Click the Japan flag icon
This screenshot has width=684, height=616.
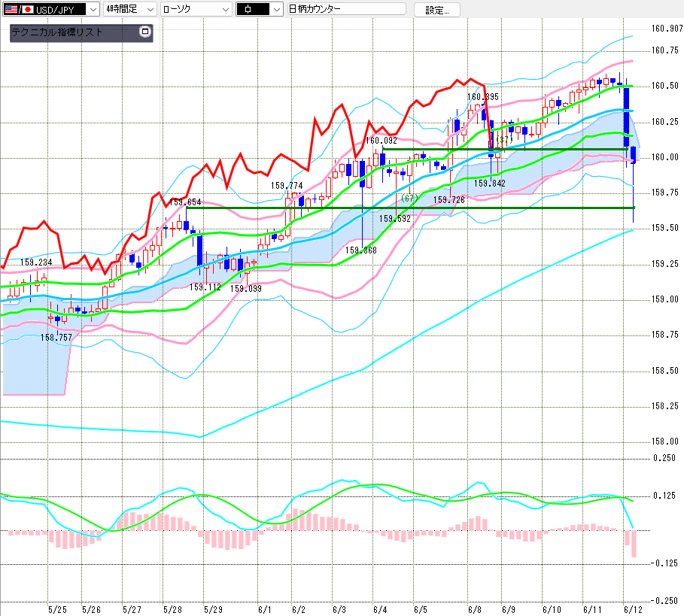pos(28,9)
